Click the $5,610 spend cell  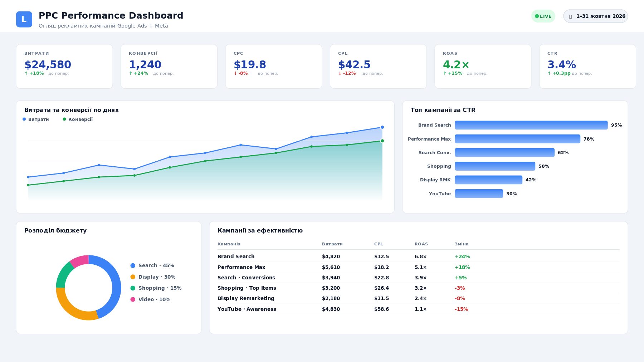331,267
